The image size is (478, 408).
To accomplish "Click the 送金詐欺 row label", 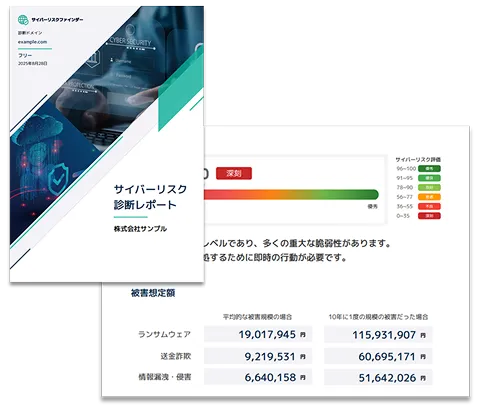I will pos(176,356).
